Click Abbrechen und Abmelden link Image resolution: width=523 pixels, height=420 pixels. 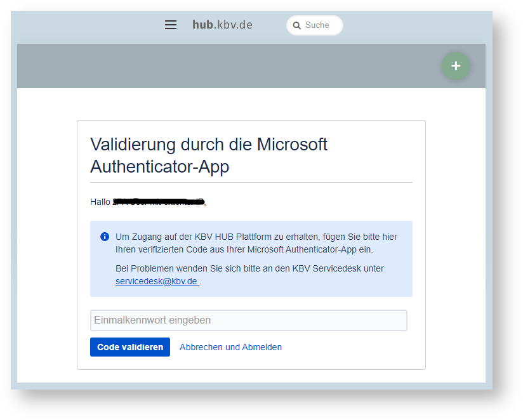[230, 347]
